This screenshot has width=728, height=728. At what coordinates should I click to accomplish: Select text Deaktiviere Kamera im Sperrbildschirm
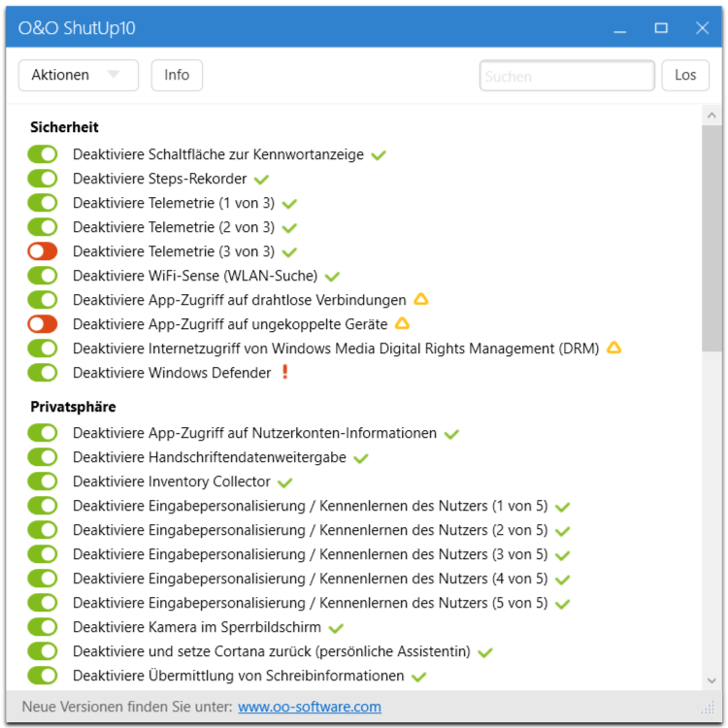pos(197,627)
